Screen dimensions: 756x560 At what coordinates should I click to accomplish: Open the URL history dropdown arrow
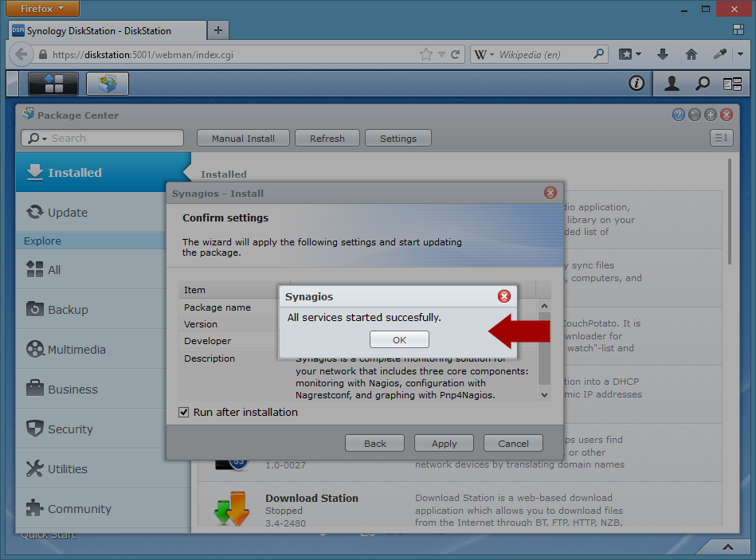(441, 54)
